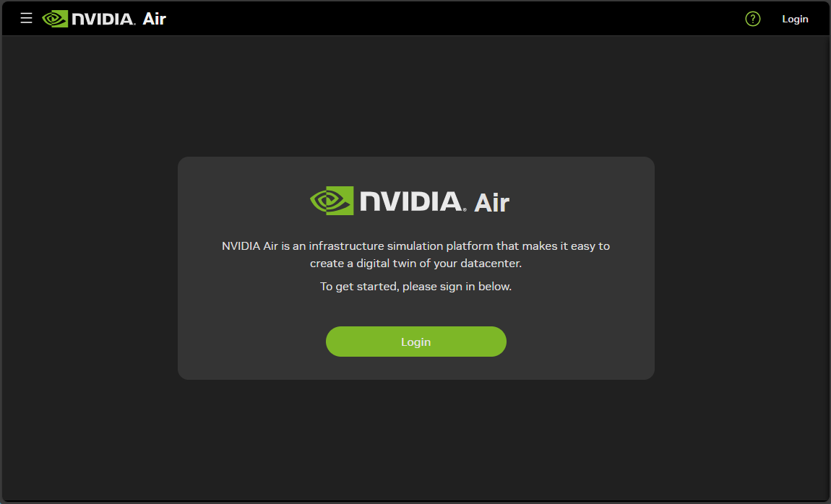Toggle the help panel via the question icon
This screenshot has width=831, height=504.
point(752,19)
